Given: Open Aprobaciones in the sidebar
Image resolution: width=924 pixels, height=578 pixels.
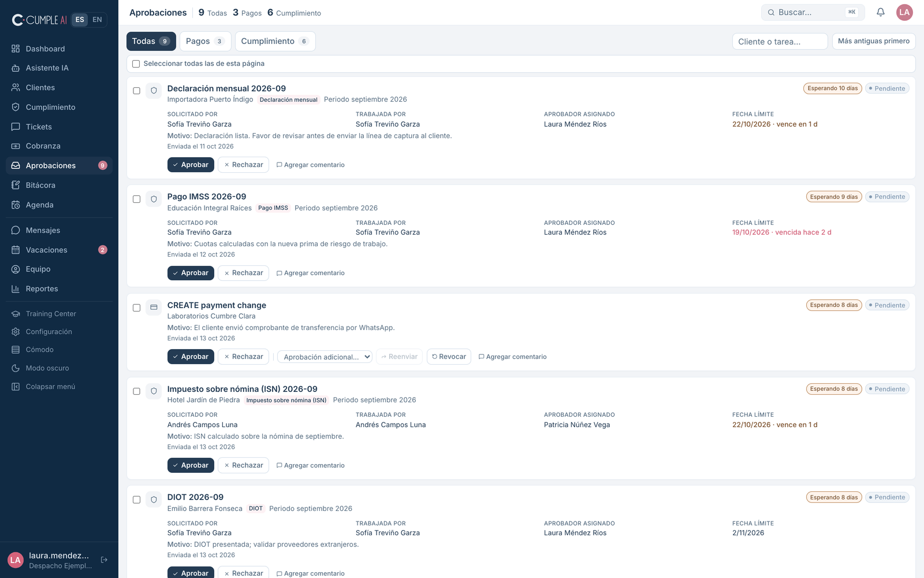Looking at the screenshot, I should [59, 165].
